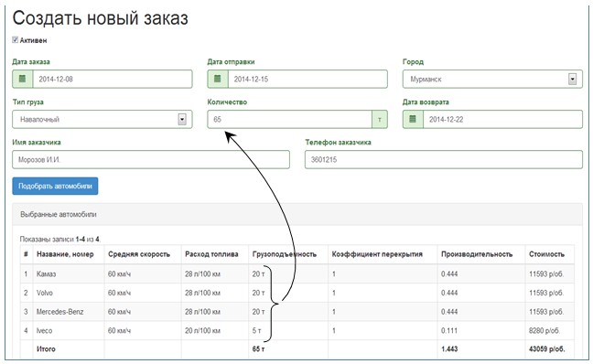Click the Дата возврата field 2014-12-22
The width and height of the screenshot is (593, 364).
(x=502, y=119)
